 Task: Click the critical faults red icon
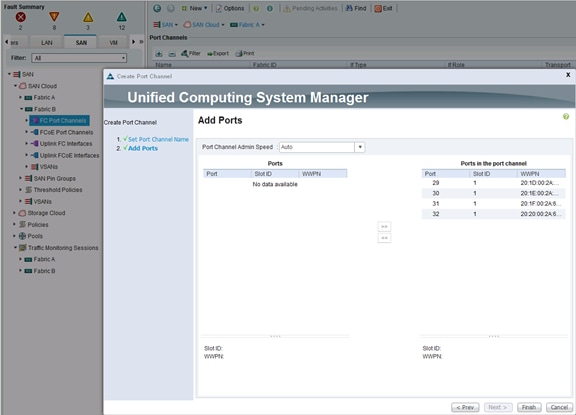coord(21,17)
